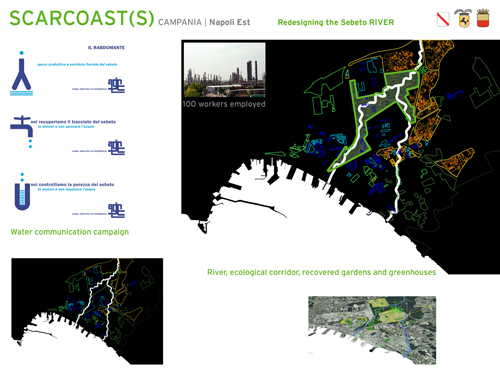Image resolution: width=500 pixels, height=375 pixels.
Task: Click Redesigning the Sebeto RIVER heading
Action: pyautogui.click(x=336, y=22)
